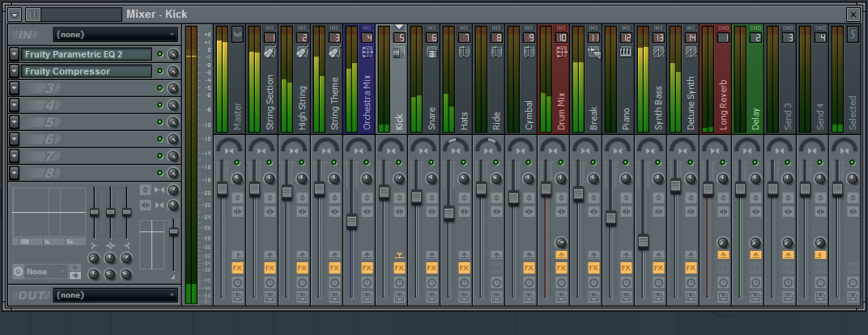868x335 pixels.
Task: Click the Snare drum track icon
Action: 432,52
